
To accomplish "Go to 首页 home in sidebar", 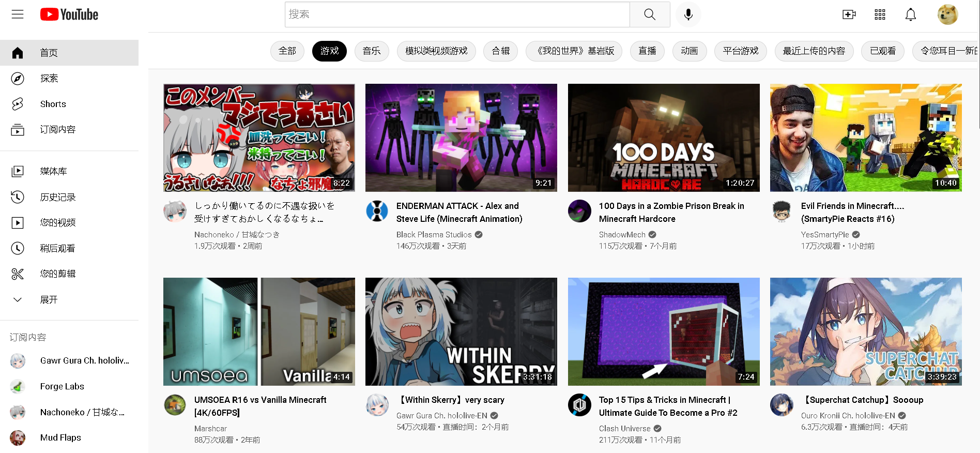I will pos(69,53).
